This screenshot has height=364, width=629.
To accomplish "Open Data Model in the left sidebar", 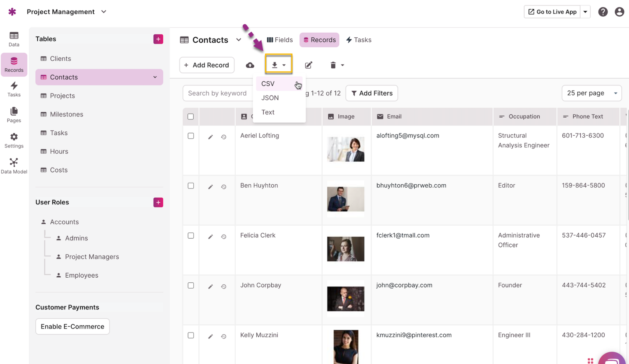I will tap(14, 166).
